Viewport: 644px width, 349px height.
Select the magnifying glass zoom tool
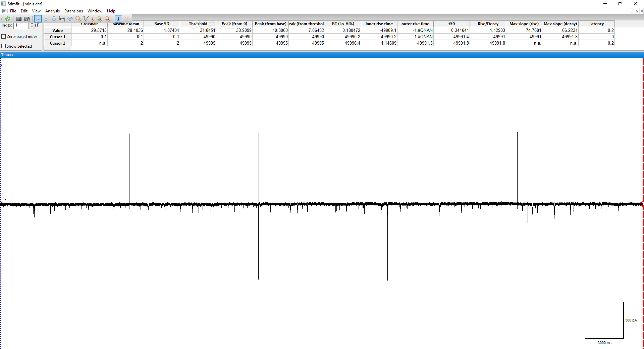point(78,19)
